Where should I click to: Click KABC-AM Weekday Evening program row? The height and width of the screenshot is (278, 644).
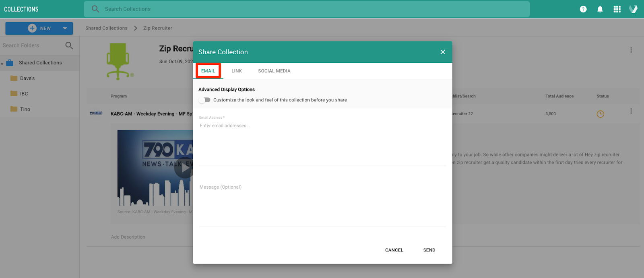tap(152, 114)
